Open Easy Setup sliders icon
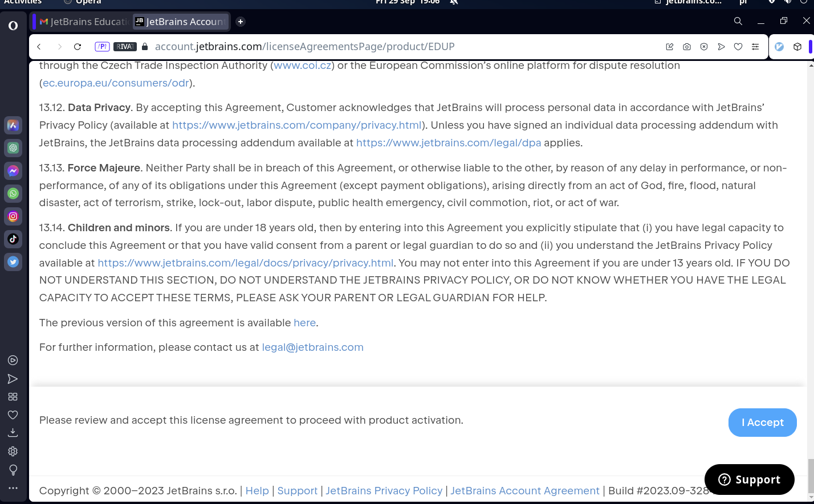Screen dimensions: 814x504 pyautogui.click(x=755, y=47)
